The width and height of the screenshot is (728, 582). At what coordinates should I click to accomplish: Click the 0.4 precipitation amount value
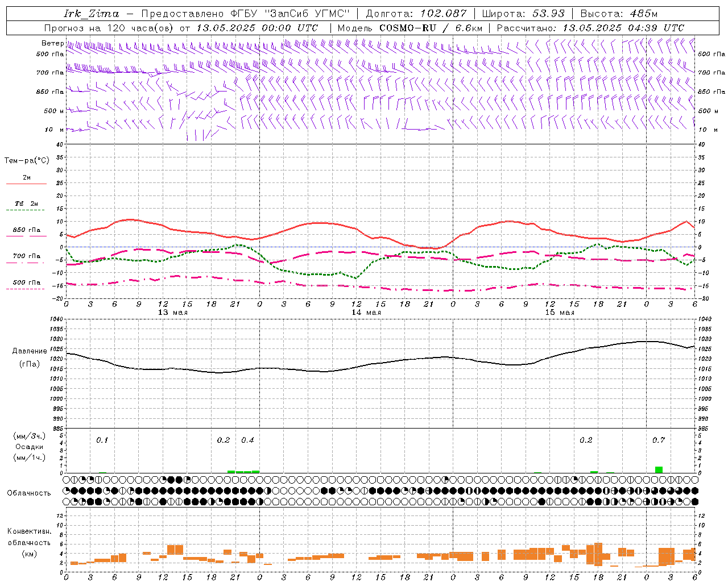[247, 440]
